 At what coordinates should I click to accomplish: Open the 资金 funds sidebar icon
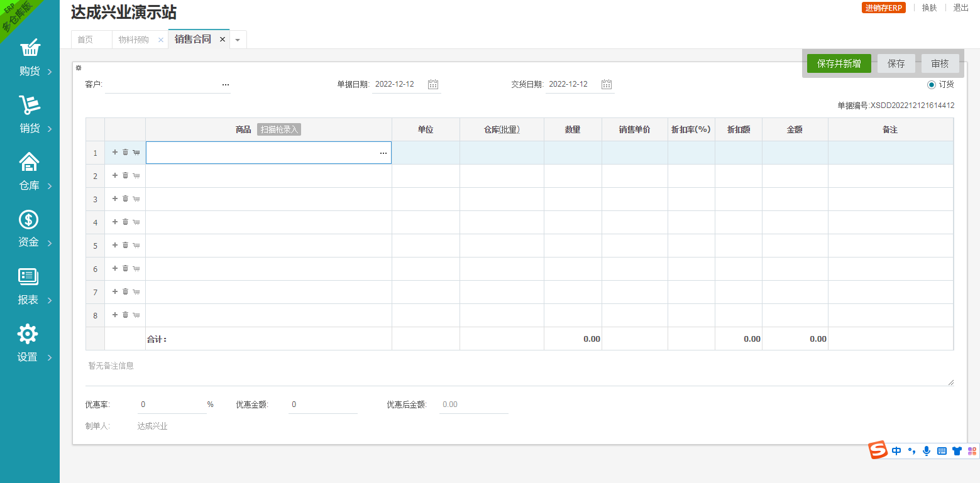click(x=29, y=220)
